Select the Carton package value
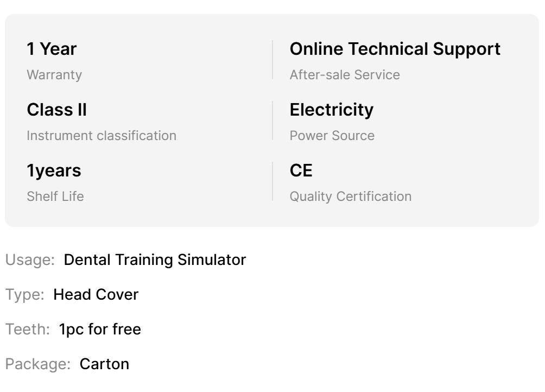This screenshot has height=392, width=545. pyautogui.click(x=104, y=363)
